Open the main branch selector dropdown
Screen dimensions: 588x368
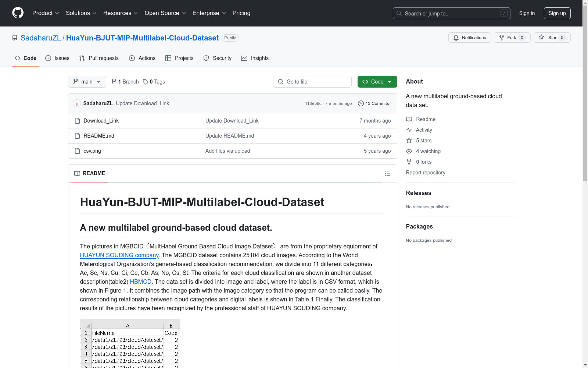(x=87, y=82)
